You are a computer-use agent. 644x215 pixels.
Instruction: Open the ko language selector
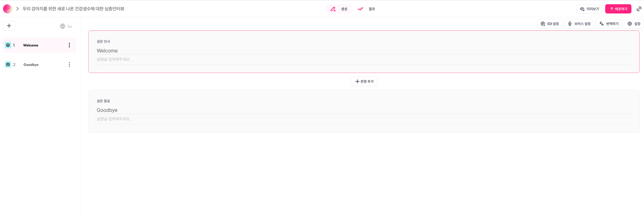point(66,26)
